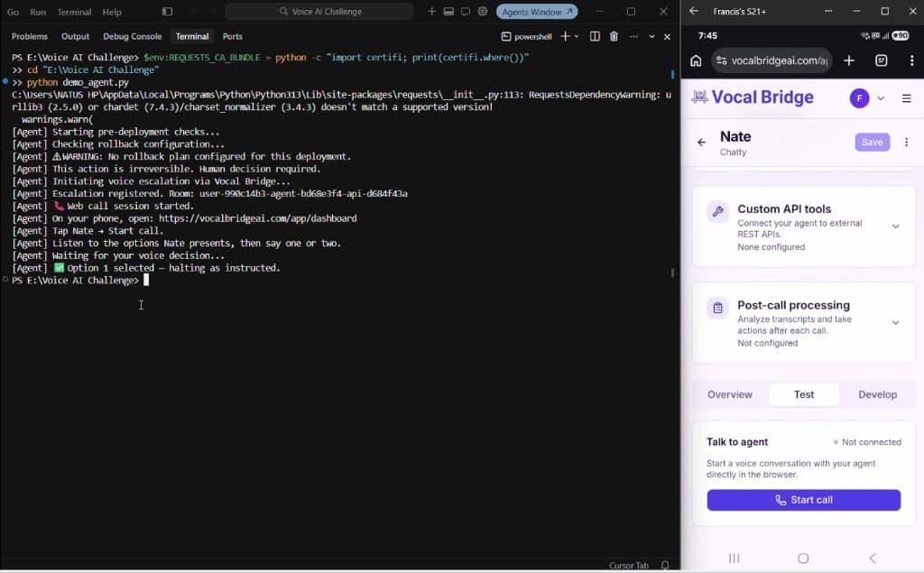
Task: Click the vocalbridgeai.com dashboard URL in terminal
Action: coord(257,218)
